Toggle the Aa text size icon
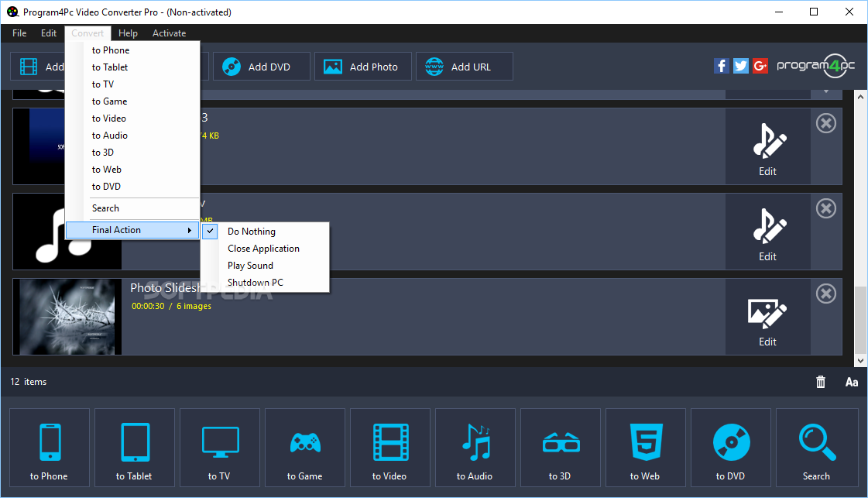The width and height of the screenshot is (868, 498). click(852, 382)
